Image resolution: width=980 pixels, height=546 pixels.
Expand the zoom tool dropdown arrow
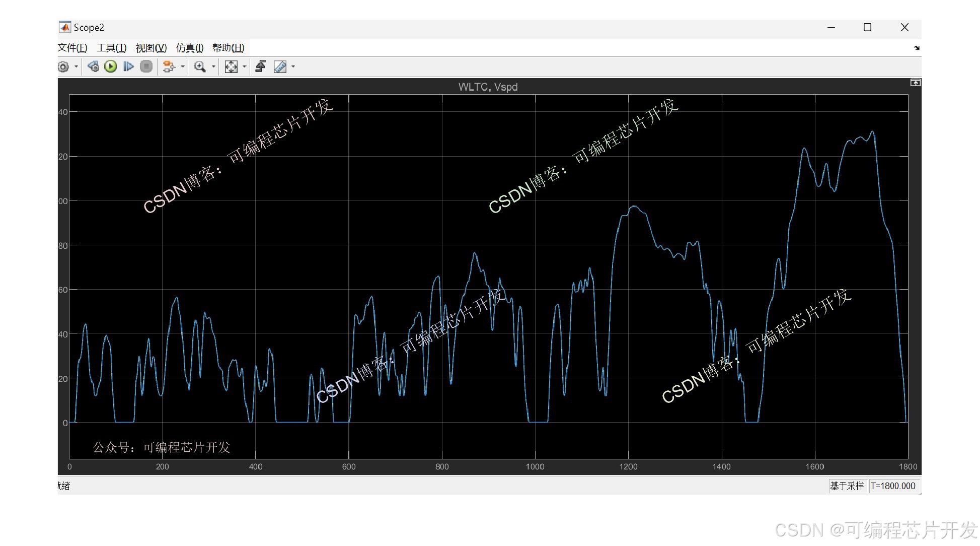(x=213, y=66)
